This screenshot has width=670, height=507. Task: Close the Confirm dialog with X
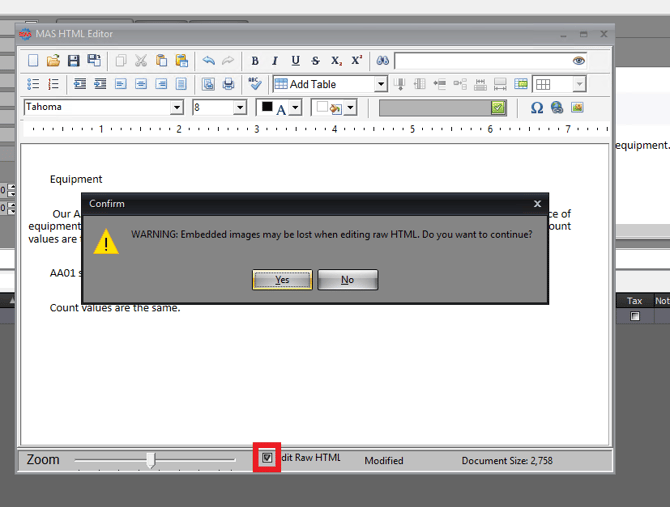[x=537, y=204]
